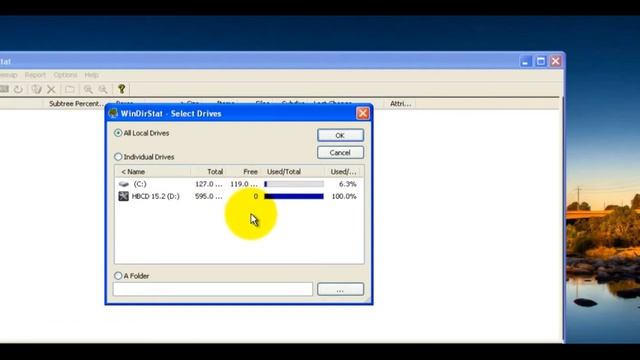Click the HBCD 15.2 disc drive icon

tap(123, 196)
